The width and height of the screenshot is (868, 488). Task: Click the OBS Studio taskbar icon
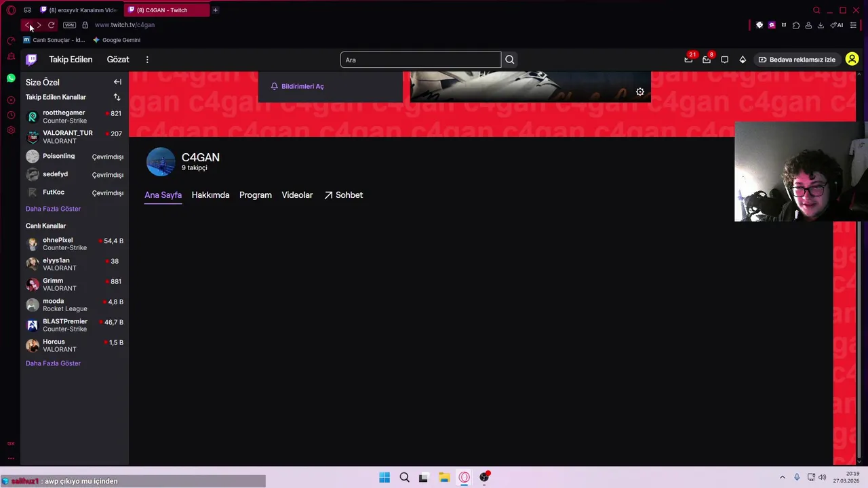[484, 478]
